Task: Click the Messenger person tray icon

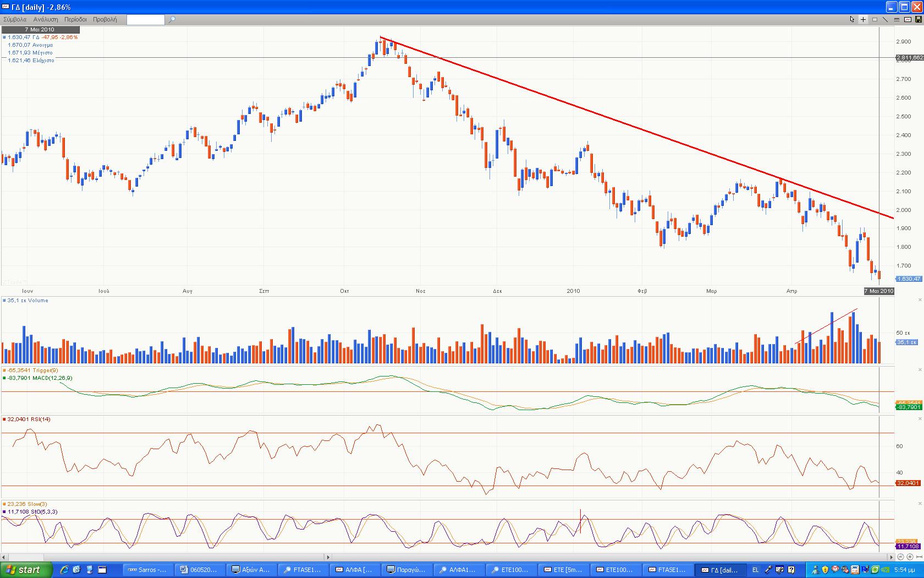Action: point(815,570)
